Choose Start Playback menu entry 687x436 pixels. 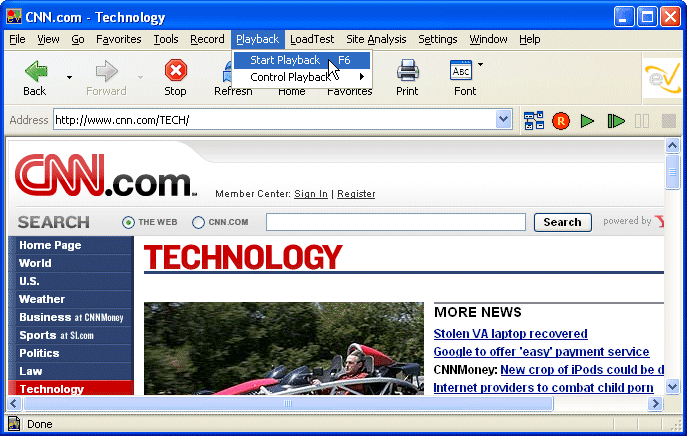pyautogui.click(x=302, y=60)
